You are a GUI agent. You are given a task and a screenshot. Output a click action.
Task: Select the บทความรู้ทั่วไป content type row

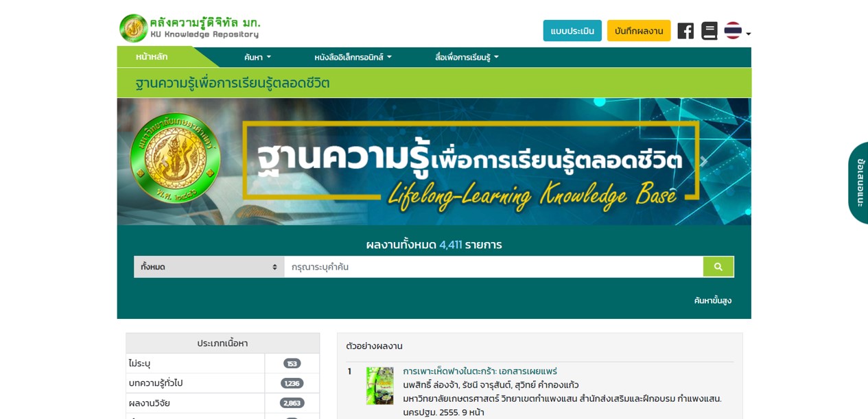(222, 383)
